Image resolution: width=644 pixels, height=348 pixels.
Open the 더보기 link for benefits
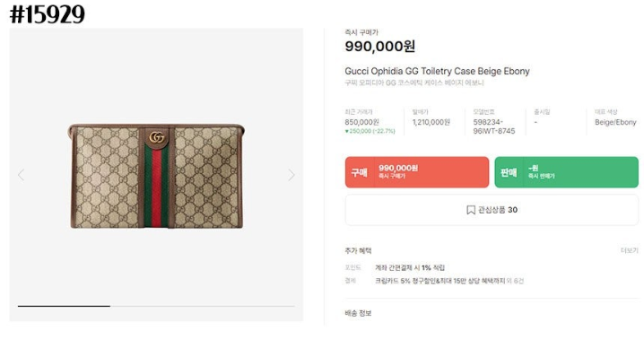630,250
